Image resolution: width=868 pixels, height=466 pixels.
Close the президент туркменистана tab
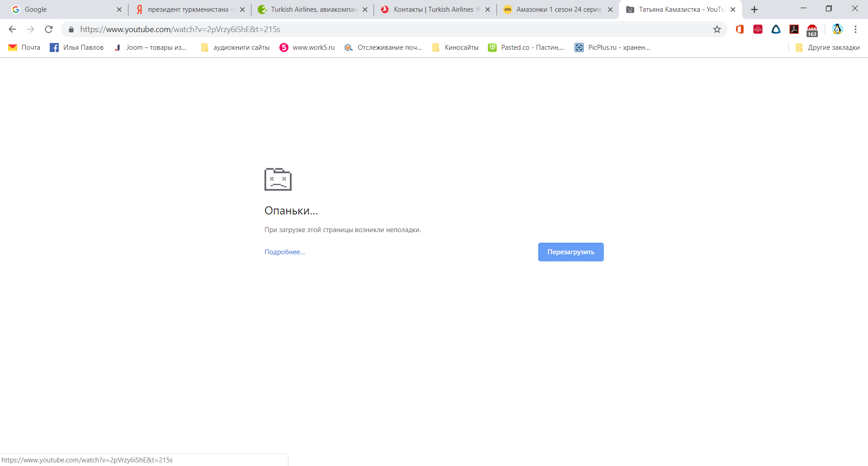[x=242, y=10]
